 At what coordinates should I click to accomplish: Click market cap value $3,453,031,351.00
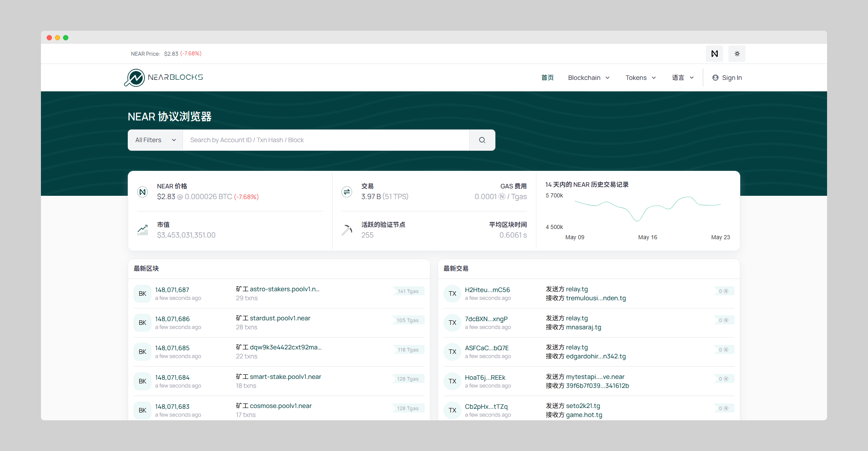[x=186, y=235]
